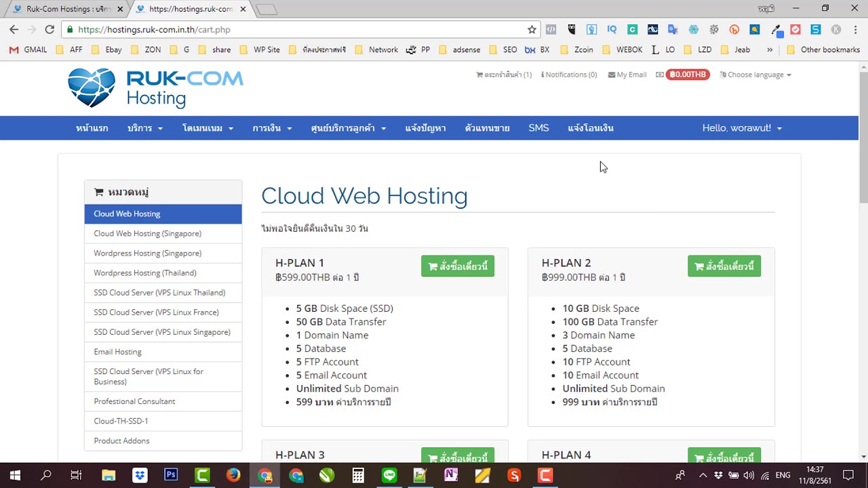Select SMS in the nav bar
This screenshot has width=868, height=488.
[x=538, y=128]
